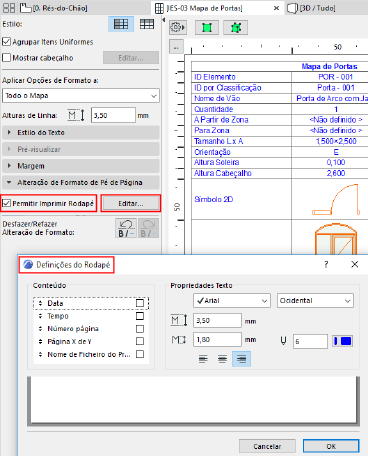Select the first schedule style icon
368x456 pixels.
[121, 24]
